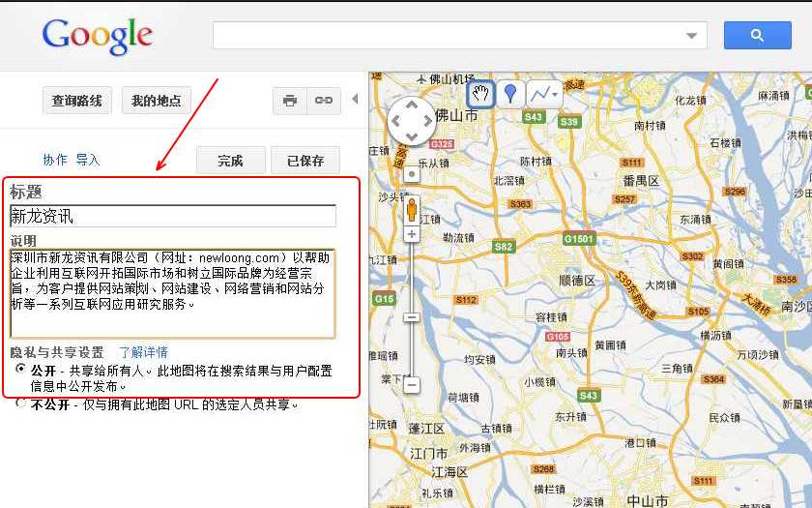812x508 pixels.
Task: Click the 蓬江区 district label
Action: [x=426, y=430]
